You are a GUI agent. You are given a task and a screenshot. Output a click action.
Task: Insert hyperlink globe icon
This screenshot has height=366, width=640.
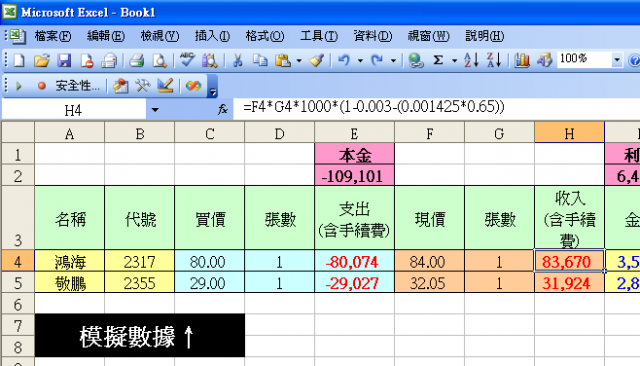tap(416, 60)
